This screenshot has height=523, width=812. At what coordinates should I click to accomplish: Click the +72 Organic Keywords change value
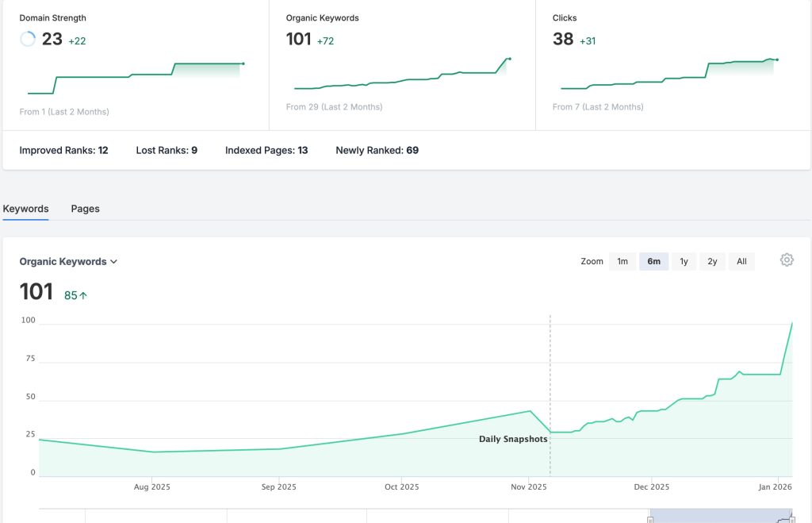coord(325,41)
